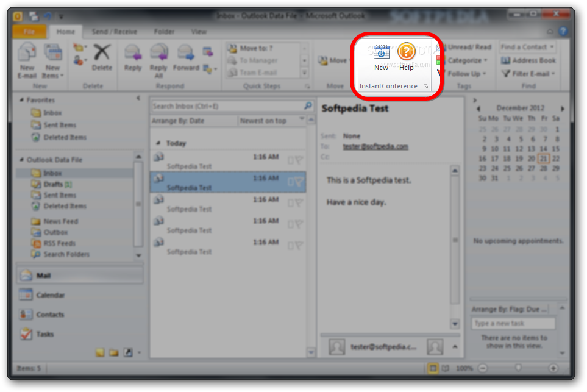
Task: Click the zoom slider handle
Action: coord(518,368)
